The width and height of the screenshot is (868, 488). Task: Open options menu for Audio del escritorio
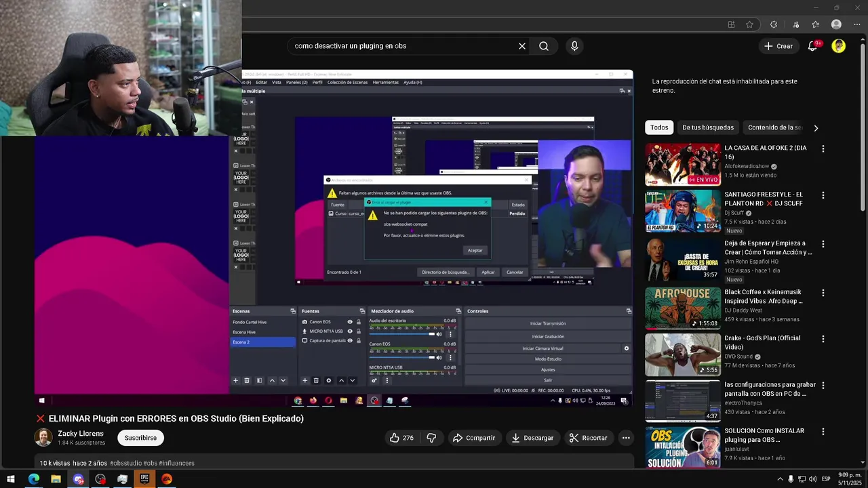click(x=450, y=334)
